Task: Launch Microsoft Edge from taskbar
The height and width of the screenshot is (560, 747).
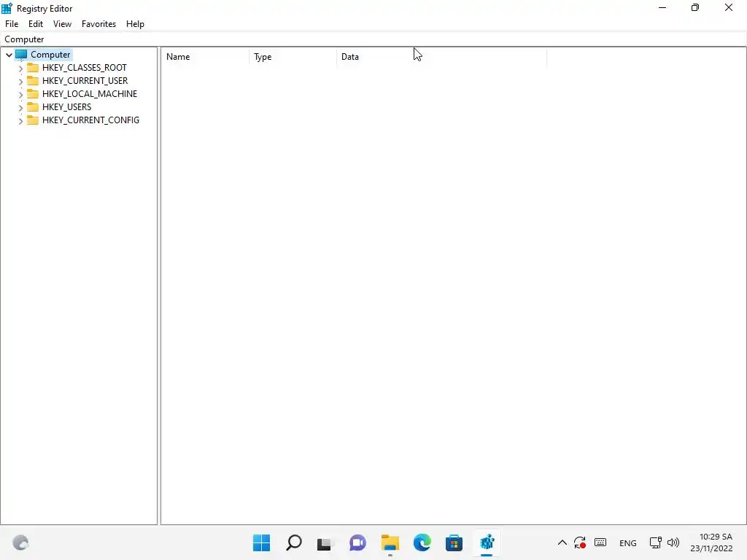Action: click(x=422, y=542)
